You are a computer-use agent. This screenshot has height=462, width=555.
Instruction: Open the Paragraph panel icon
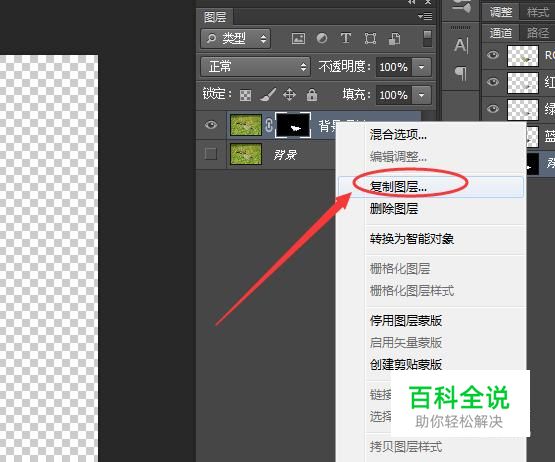pos(461,74)
